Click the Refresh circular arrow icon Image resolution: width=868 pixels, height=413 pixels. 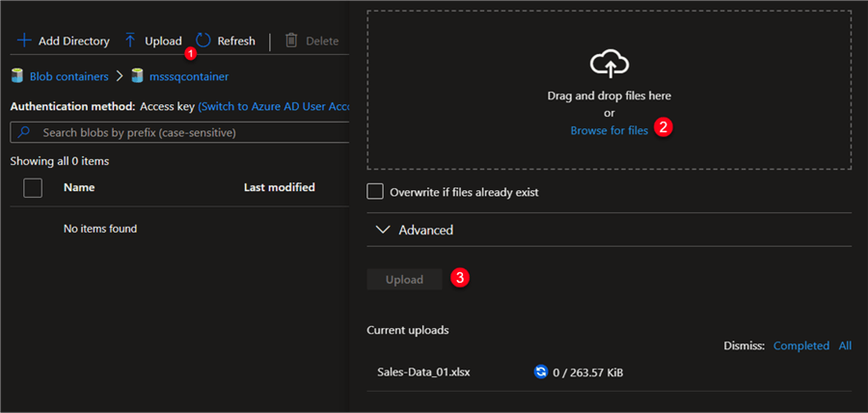click(x=203, y=41)
